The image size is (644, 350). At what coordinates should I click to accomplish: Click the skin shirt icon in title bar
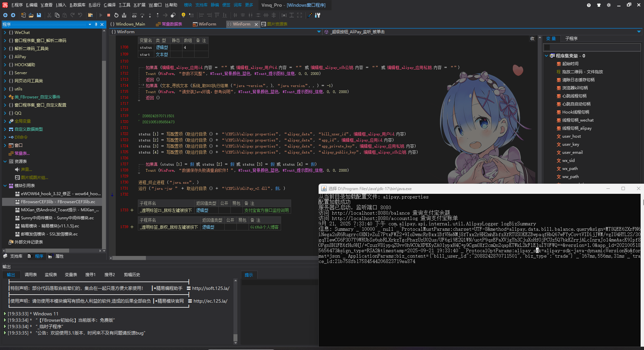pos(599,5)
